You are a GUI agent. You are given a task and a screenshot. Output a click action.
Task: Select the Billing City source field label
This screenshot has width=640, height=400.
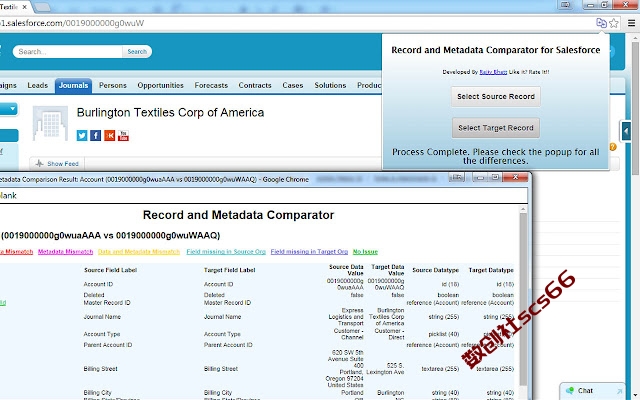click(98, 393)
